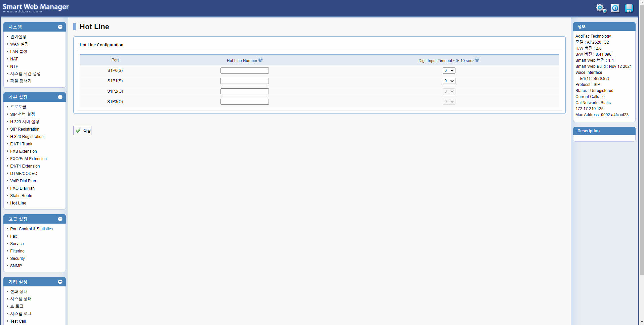Open the WAN 설정 page
Viewport: 644px width, 325px height.
click(19, 44)
